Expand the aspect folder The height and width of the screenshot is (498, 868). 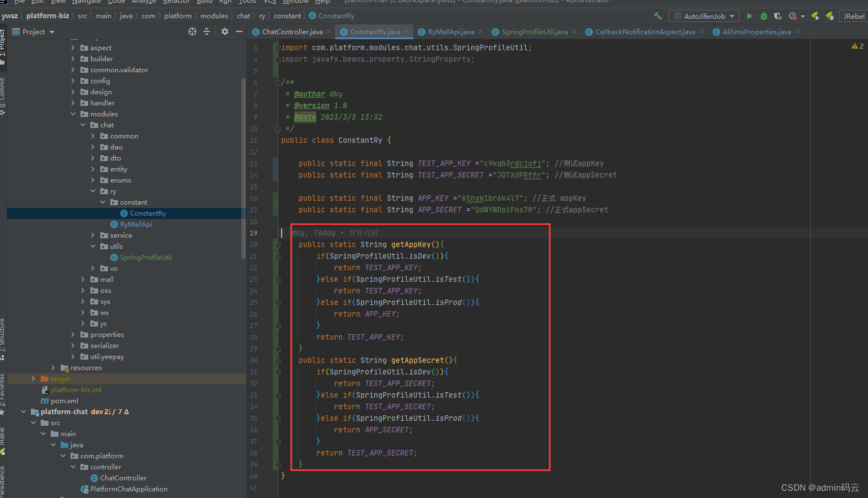coord(73,48)
